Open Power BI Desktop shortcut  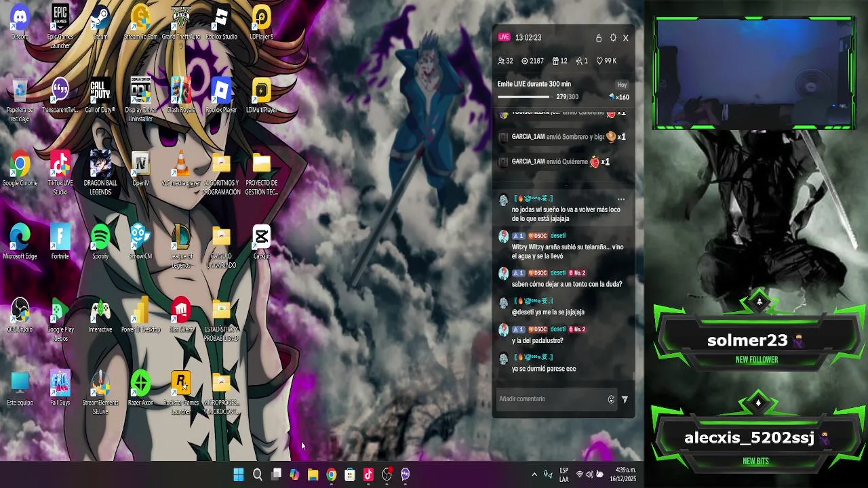point(140,316)
